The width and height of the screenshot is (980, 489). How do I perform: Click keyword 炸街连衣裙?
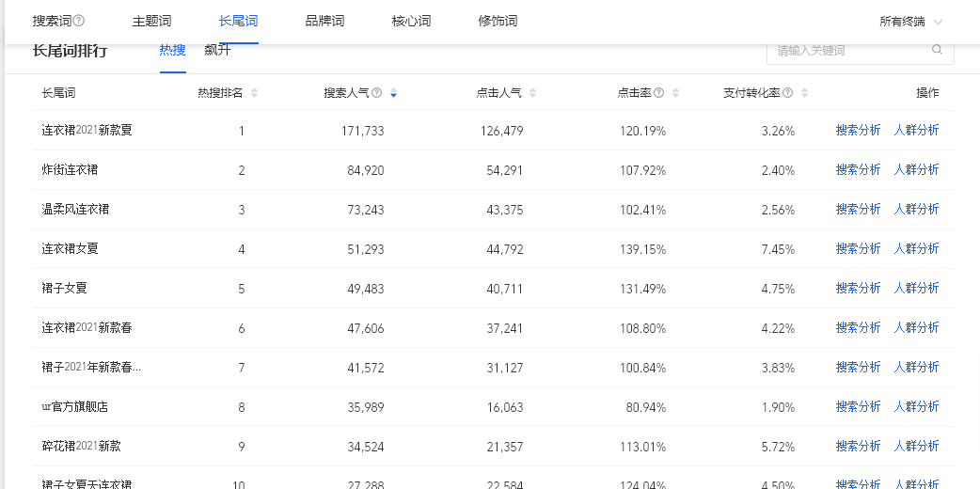click(70, 169)
